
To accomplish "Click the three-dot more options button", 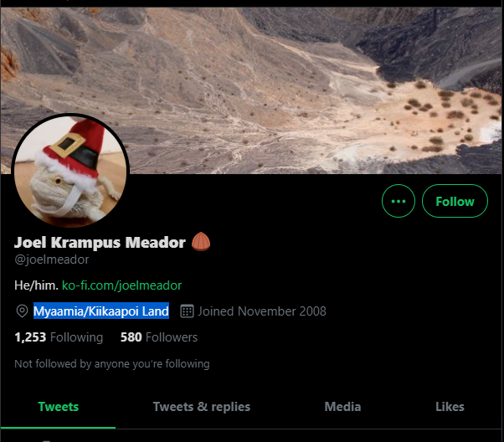I will click(399, 201).
